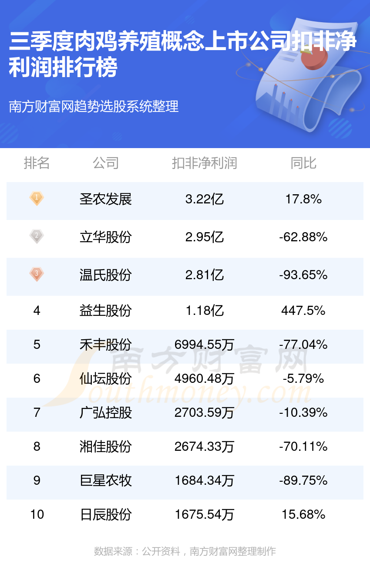Open the 圣农发展 company name
370x588 pixels.
105,199
